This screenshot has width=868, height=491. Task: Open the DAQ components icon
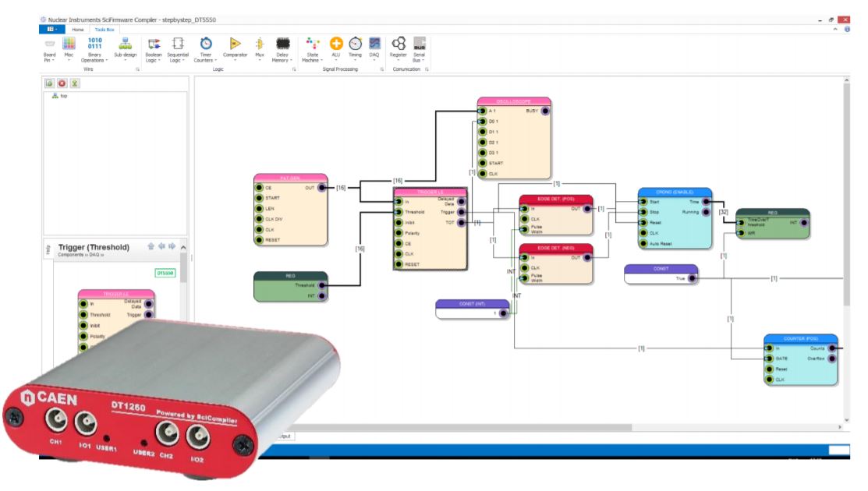point(374,47)
